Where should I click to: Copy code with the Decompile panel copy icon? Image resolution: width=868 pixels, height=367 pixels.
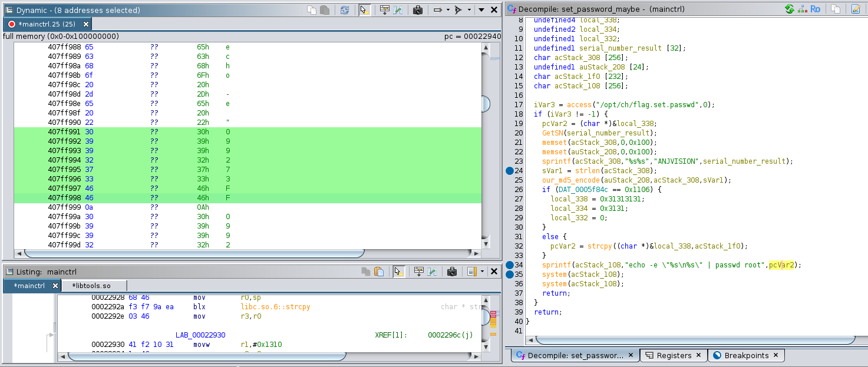(836, 9)
